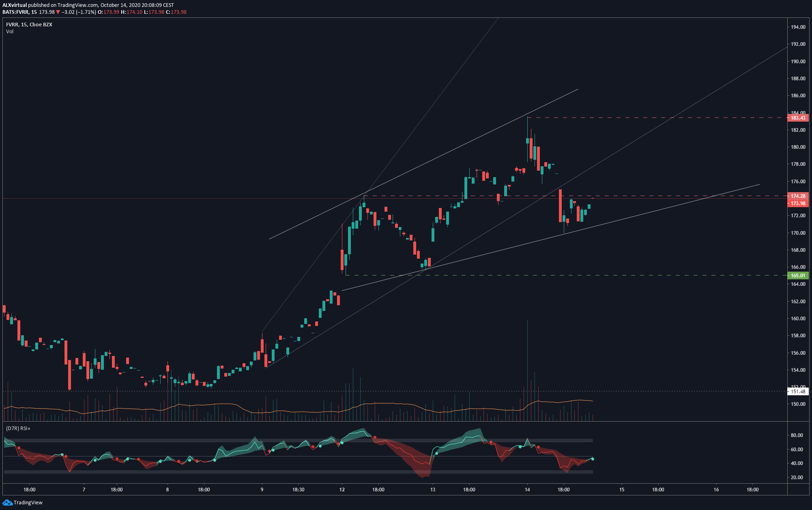Click the red 173.98 current price label

point(798,204)
